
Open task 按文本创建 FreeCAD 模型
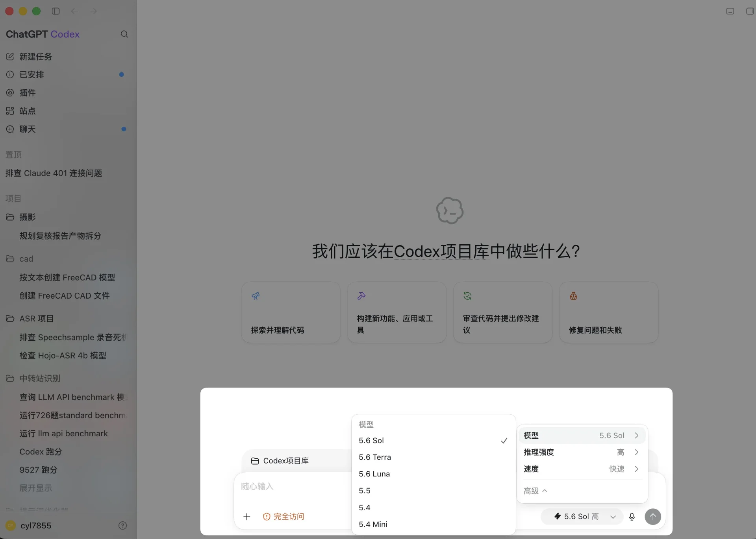pos(68,277)
